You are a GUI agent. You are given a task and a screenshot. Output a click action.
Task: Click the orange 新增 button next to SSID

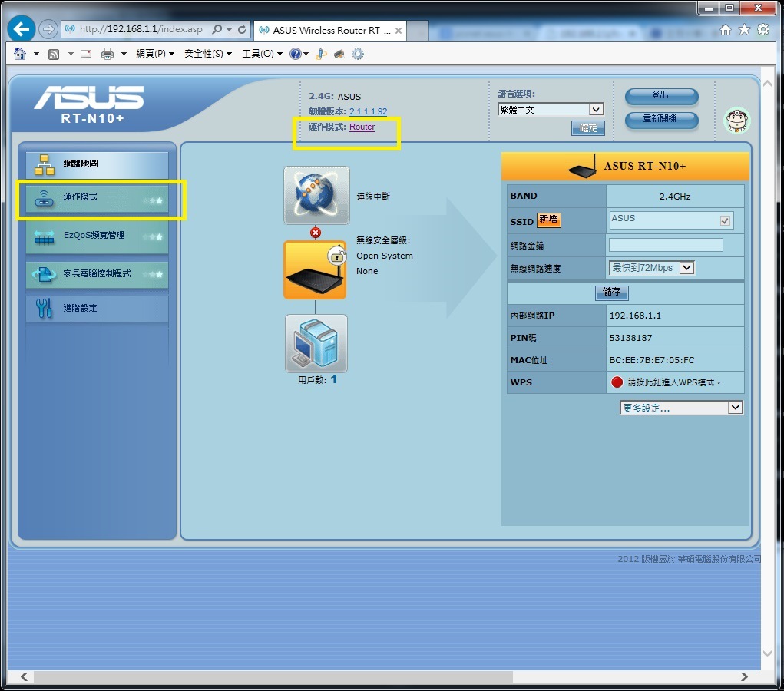[x=549, y=220]
